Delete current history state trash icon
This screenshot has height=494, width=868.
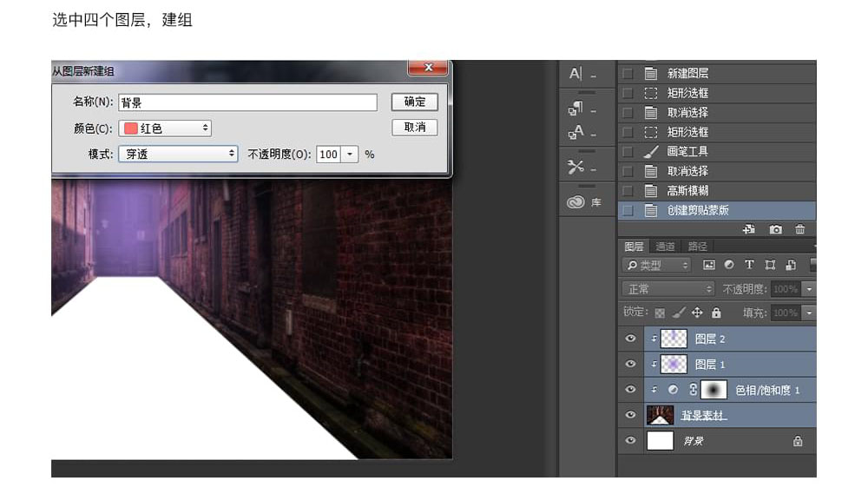(x=800, y=229)
